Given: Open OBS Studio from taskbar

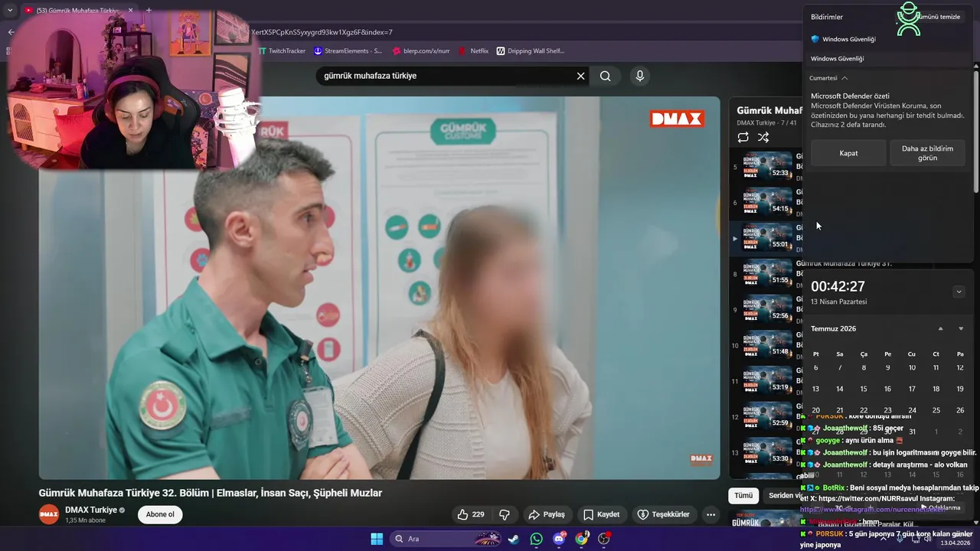Looking at the screenshot, I should point(604,539).
